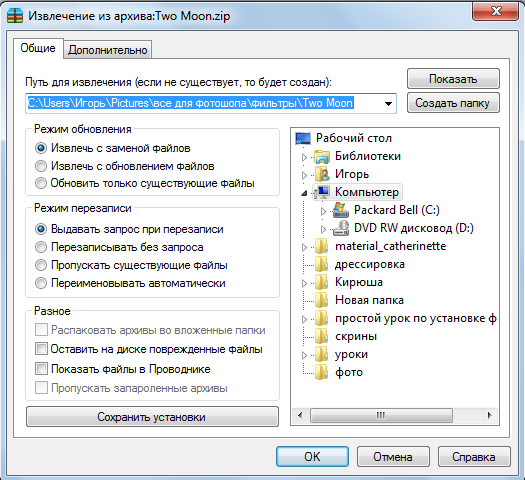Click the Packard Bell (C:) drive icon
This screenshot has height=480, width=525.
coord(341,210)
